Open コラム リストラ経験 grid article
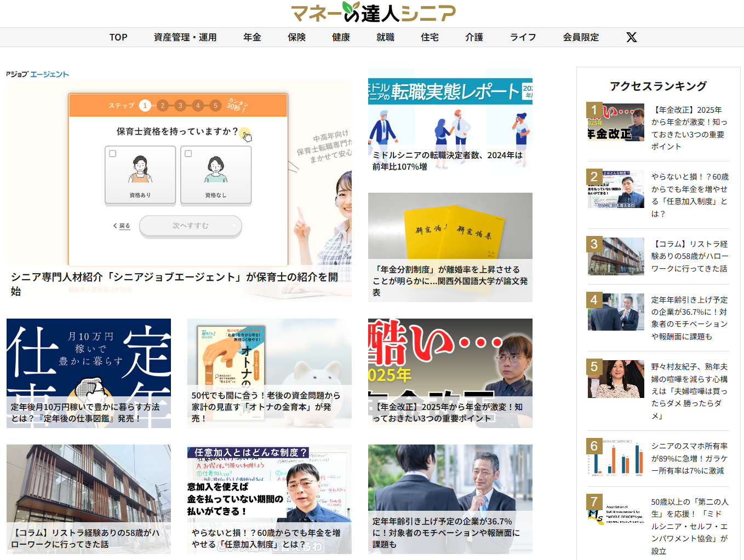The image size is (744, 560). (x=85, y=539)
